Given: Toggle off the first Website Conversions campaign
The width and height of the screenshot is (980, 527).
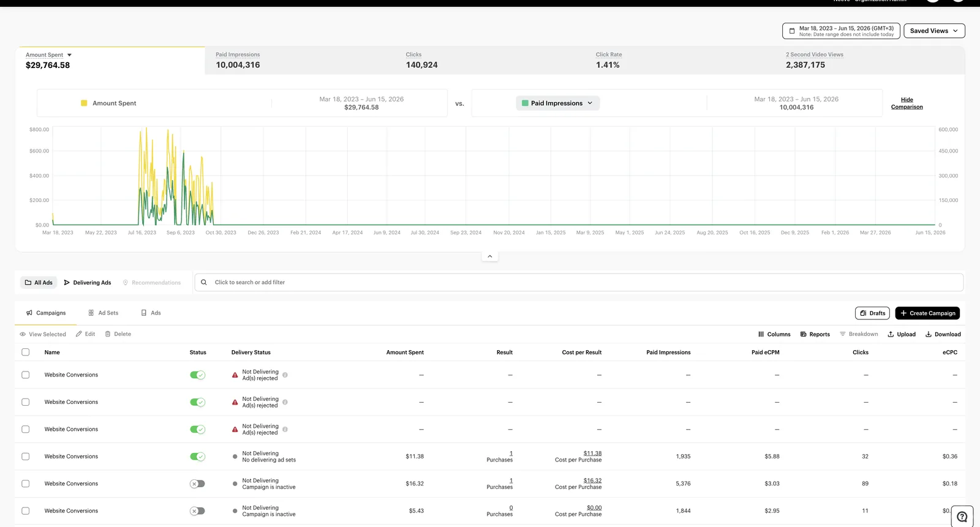Looking at the screenshot, I should click(x=197, y=375).
